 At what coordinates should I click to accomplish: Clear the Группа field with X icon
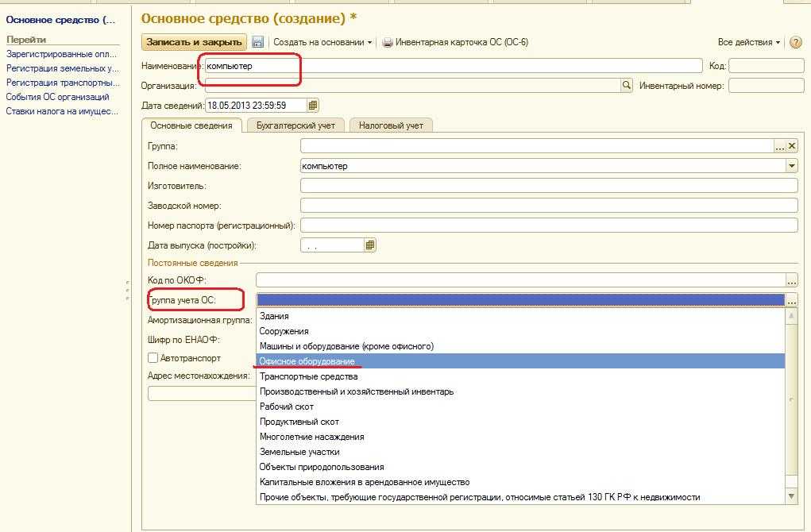point(792,146)
